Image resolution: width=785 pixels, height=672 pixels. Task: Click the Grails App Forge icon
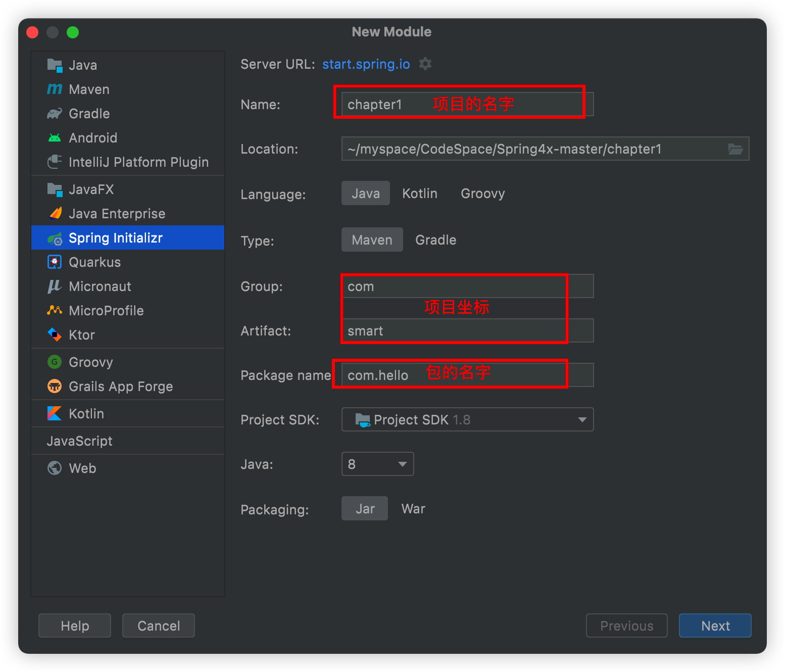pos(55,387)
